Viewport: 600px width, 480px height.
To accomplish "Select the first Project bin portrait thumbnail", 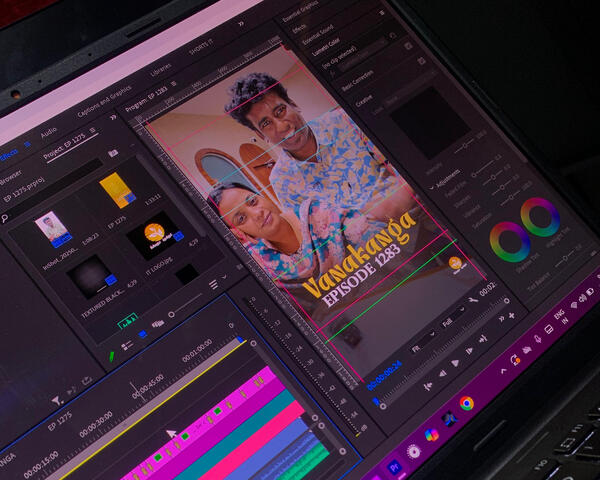I will click(53, 229).
